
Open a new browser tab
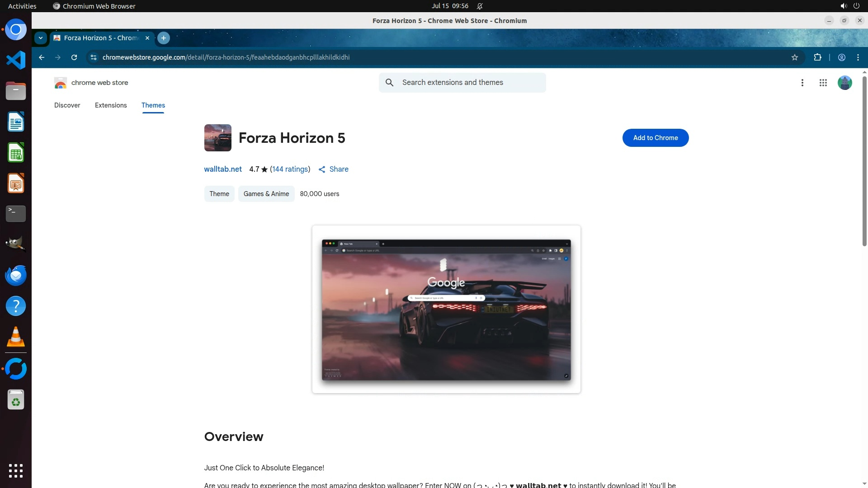[164, 38]
